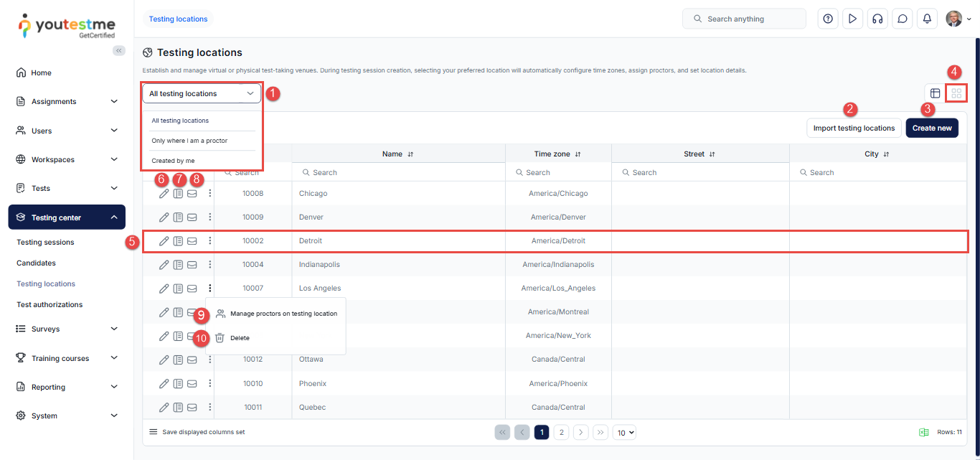The image size is (980, 460).
Task: Open the notifications bell
Action: (927, 19)
